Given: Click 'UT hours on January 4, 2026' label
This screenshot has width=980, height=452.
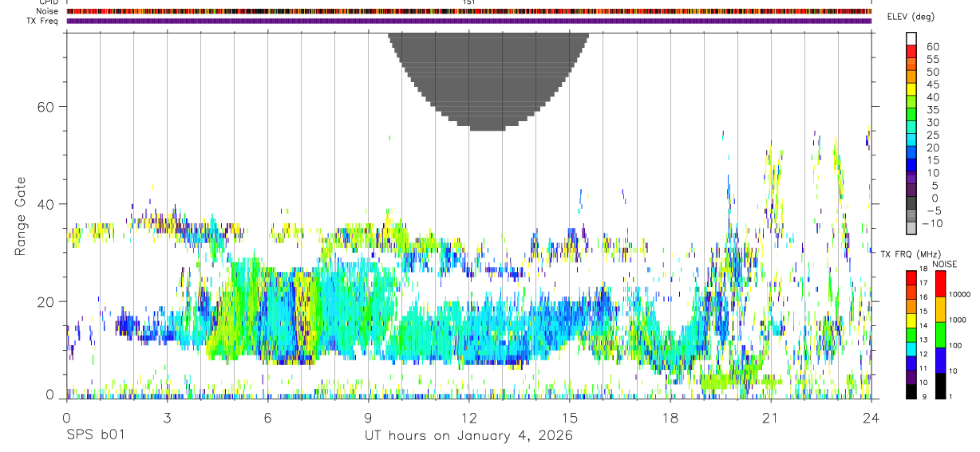Looking at the screenshot, I should 468,436.
